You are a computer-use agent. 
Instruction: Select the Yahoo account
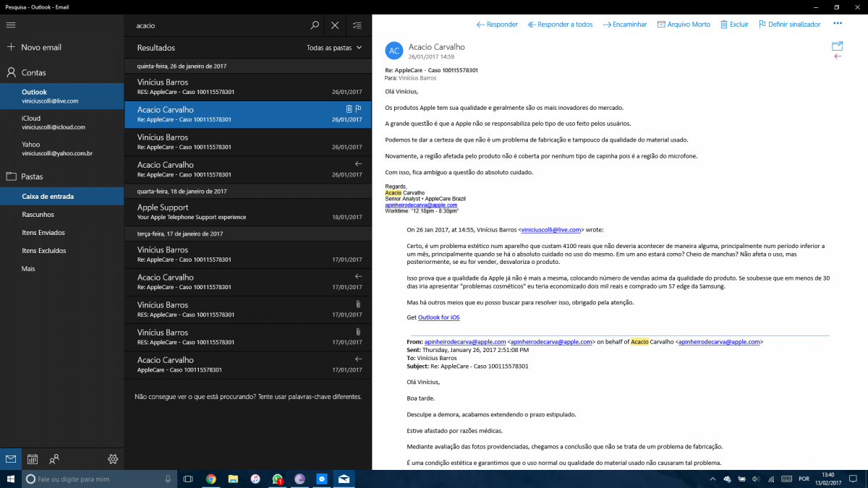coord(61,148)
